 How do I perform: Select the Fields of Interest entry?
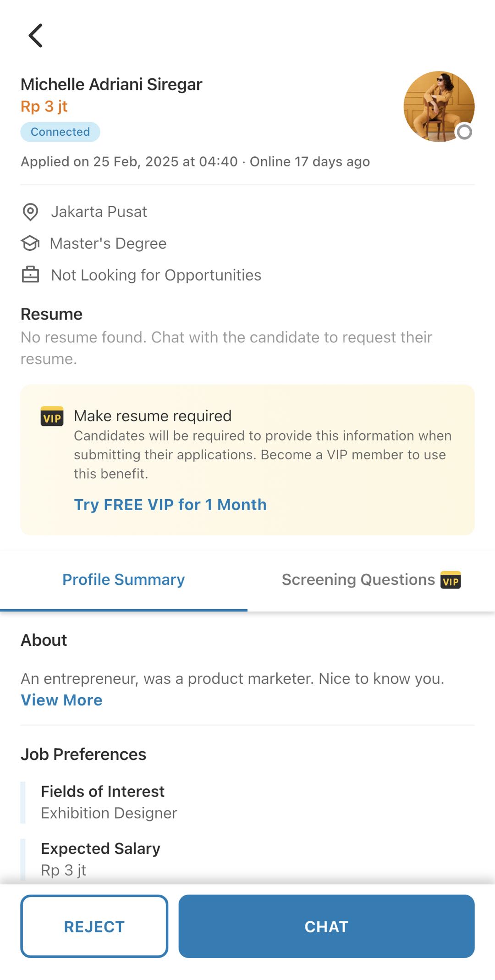[109, 802]
